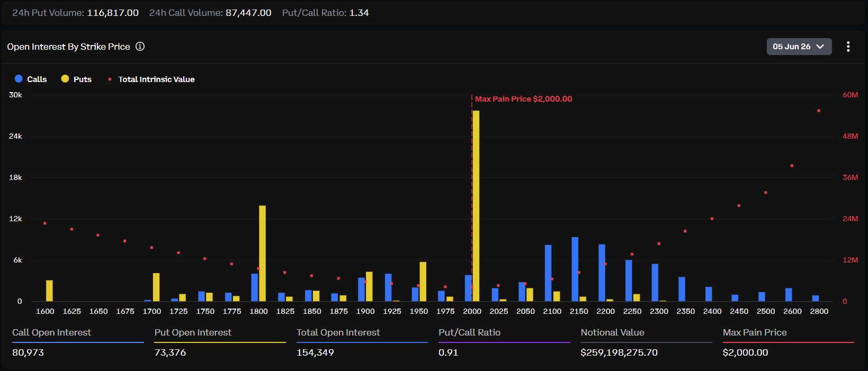Click the blue Calls legend dot
The image size is (868, 371).
19,79
